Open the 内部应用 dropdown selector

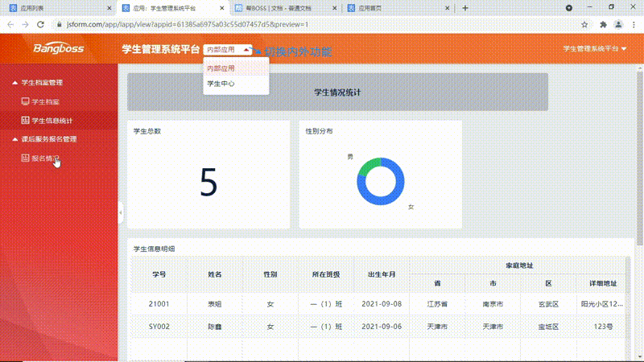(228, 49)
